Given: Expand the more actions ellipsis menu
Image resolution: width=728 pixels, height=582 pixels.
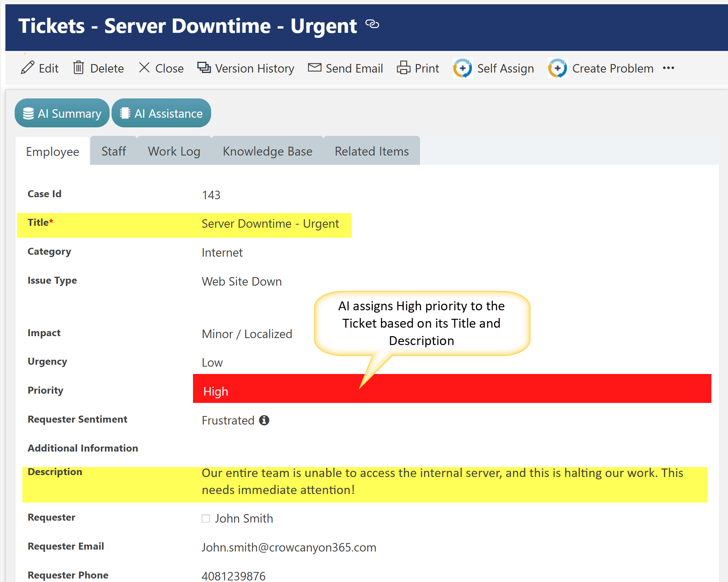Looking at the screenshot, I should coord(668,68).
